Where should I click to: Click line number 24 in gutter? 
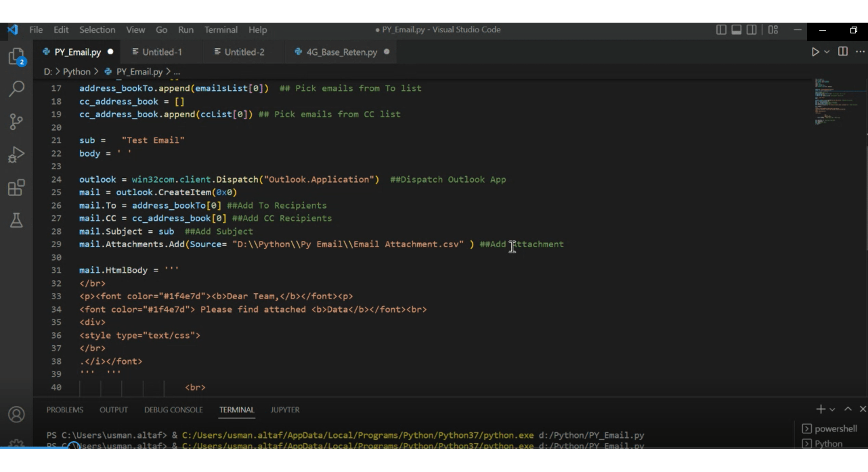pyautogui.click(x=56, y=179)
